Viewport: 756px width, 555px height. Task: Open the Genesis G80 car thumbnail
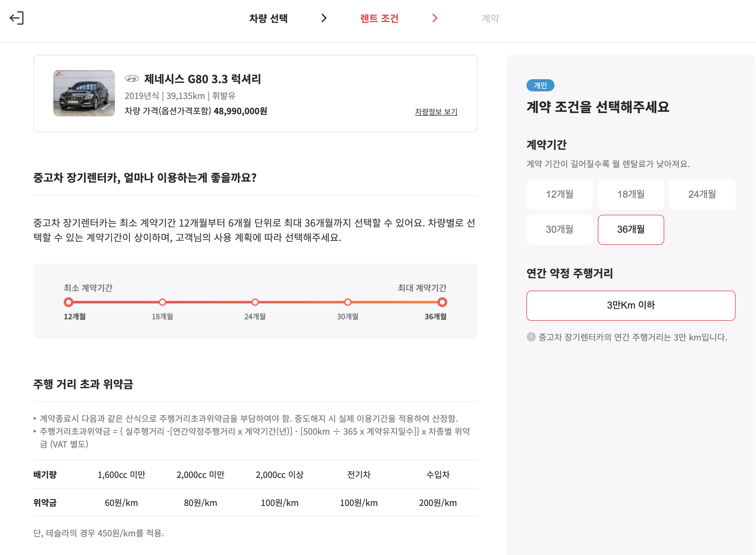[84, 93]
